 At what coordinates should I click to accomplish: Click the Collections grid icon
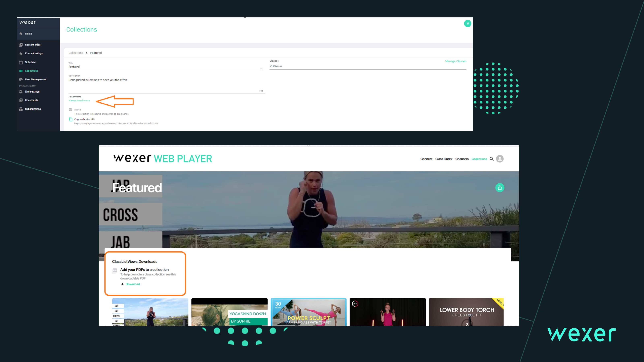pos(21,71)
